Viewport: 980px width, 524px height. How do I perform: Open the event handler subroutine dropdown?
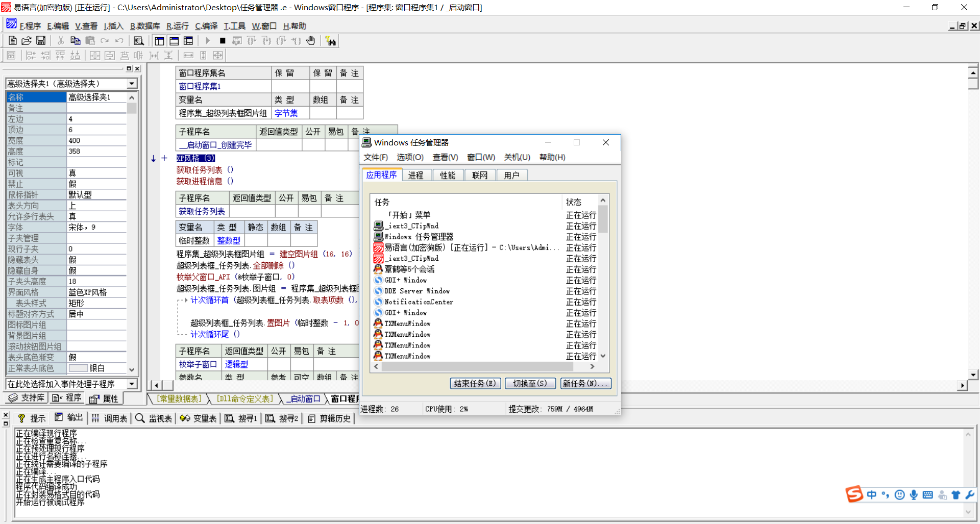click(x=132, y=384)
